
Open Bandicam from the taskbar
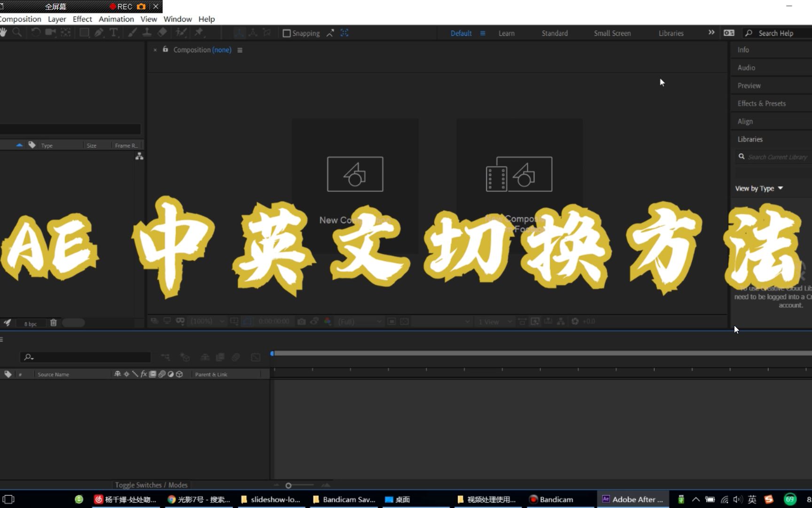[x=557, y=500]
